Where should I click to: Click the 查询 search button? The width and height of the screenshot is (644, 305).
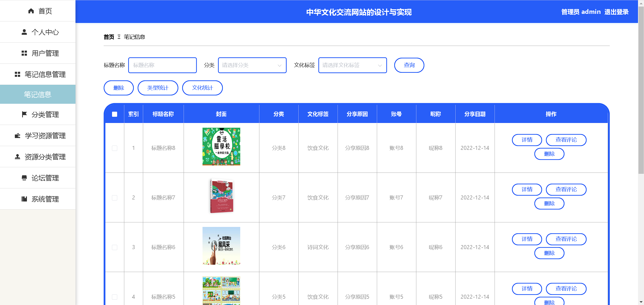[409, 65]
